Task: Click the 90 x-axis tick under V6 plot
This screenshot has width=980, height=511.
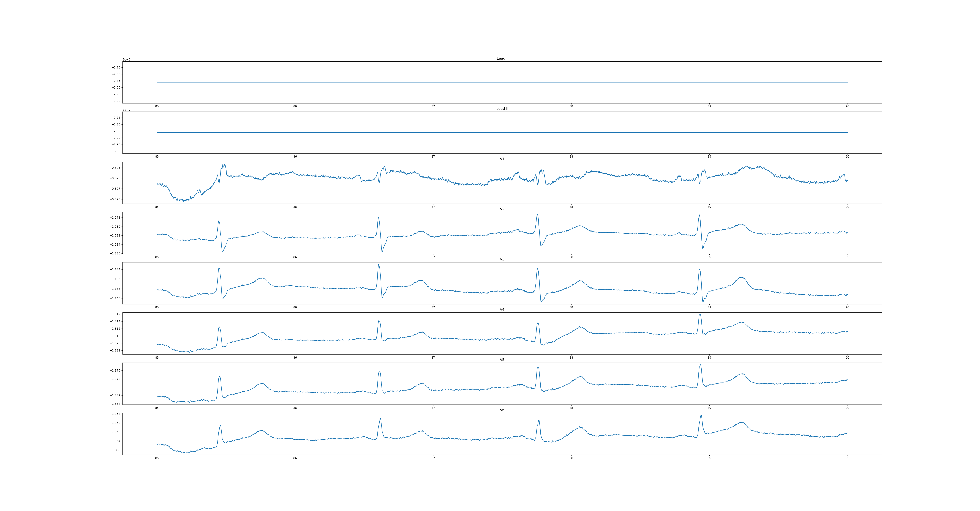Action: pyautogui.click(x=847, y=458)
